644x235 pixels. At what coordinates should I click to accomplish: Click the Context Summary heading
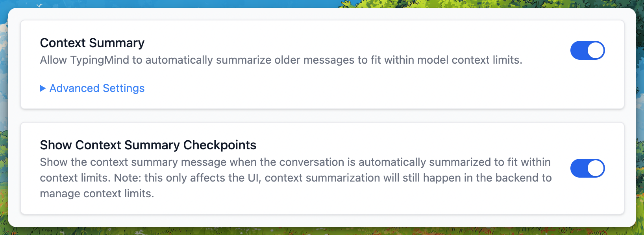(92, 43)
